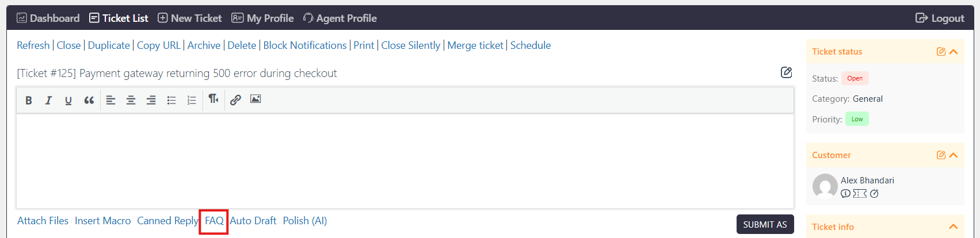Open the FAQ link below editor

(x=214, y=221)
